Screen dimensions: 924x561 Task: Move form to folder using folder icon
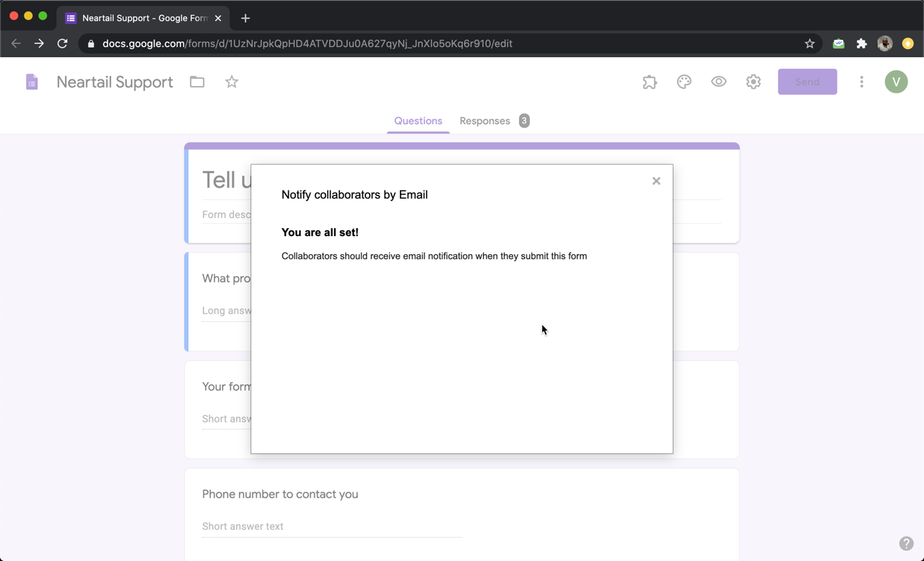pyautogui.click(x=196, y=82)
